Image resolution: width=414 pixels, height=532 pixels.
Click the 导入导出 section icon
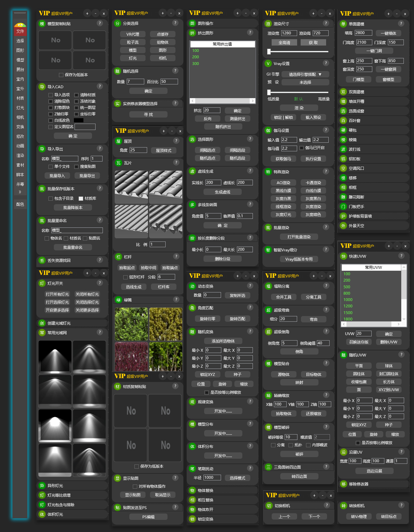click(42, 149)
